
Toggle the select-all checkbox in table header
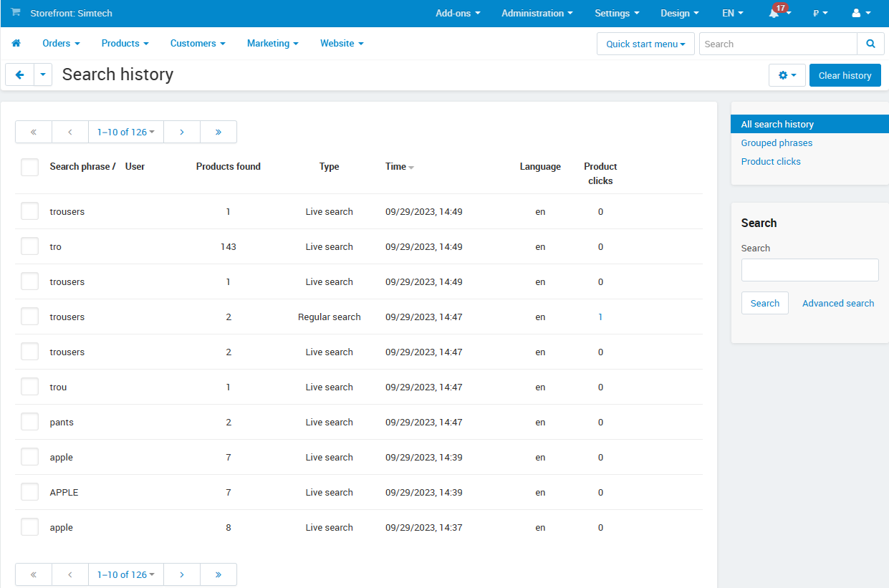click(29, 167)
